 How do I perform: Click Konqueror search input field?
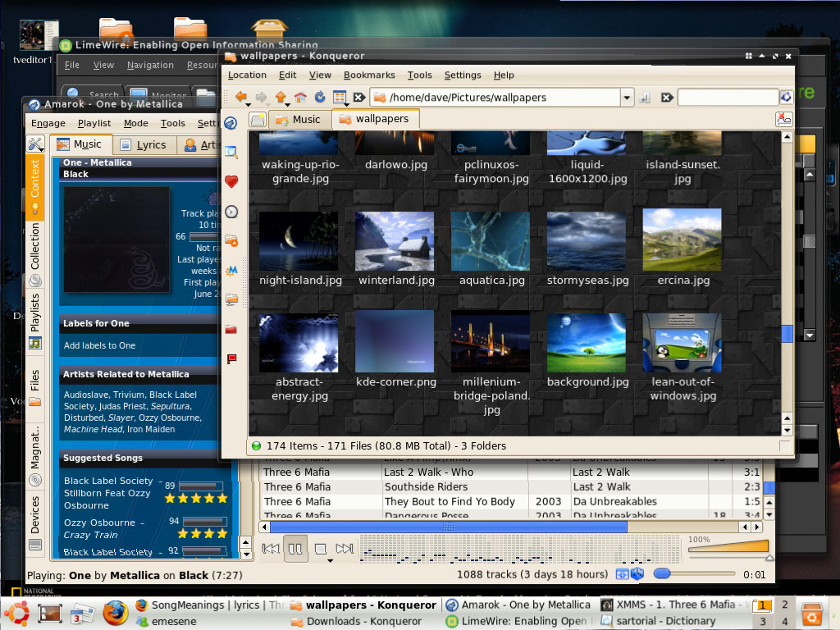728,97
